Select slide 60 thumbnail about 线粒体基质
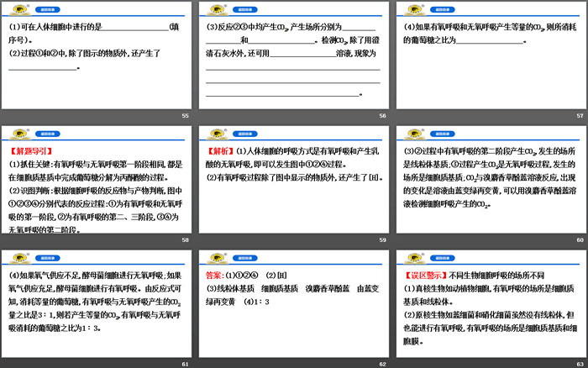 click(491, 179)
